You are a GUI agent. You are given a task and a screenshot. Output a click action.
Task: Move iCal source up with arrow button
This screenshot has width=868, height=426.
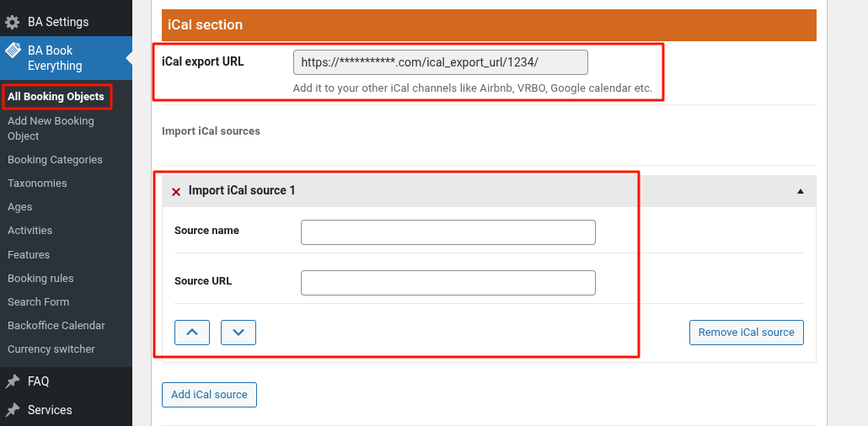(x=192, y=333)
